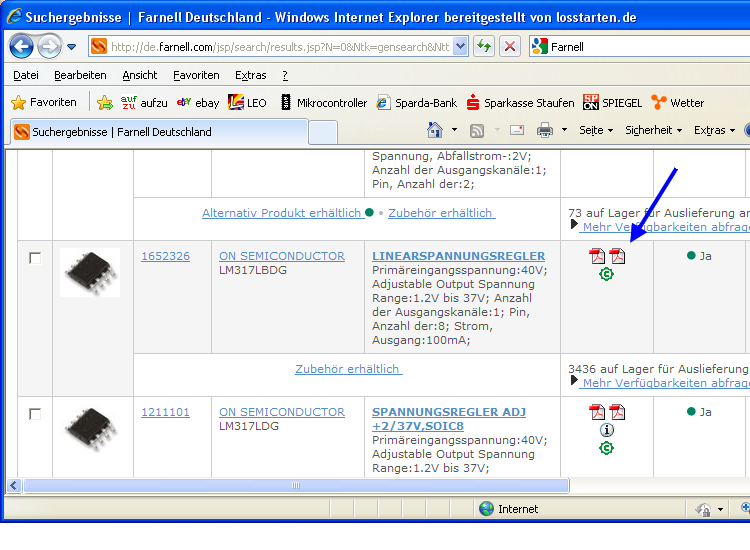Click the add to favorites bar star icon
This screenshot has width=750, height=550.
coord(105,102)
